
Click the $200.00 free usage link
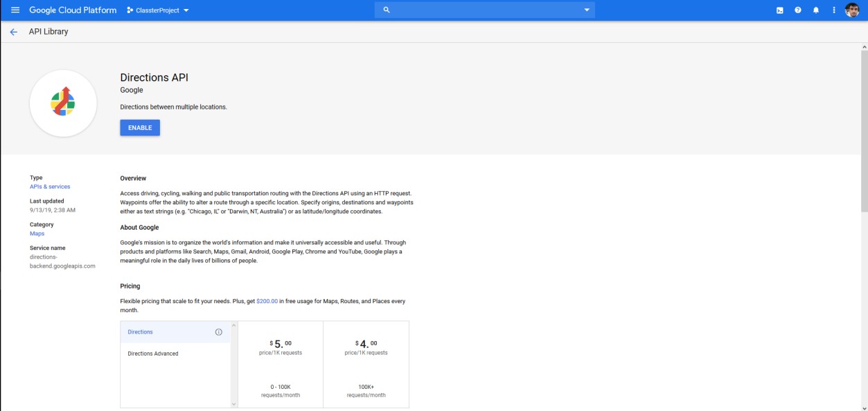(267, 302)
